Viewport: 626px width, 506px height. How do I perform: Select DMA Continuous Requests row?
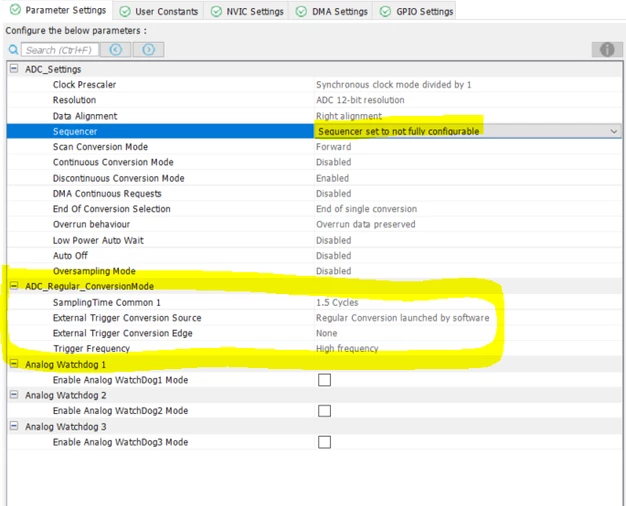click(314, 193)
